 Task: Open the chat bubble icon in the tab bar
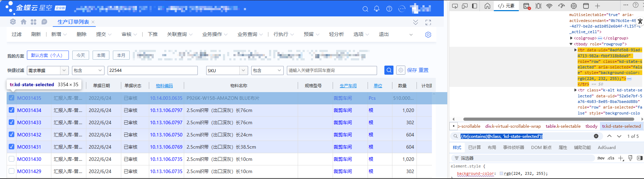click(x=44, y=22)
